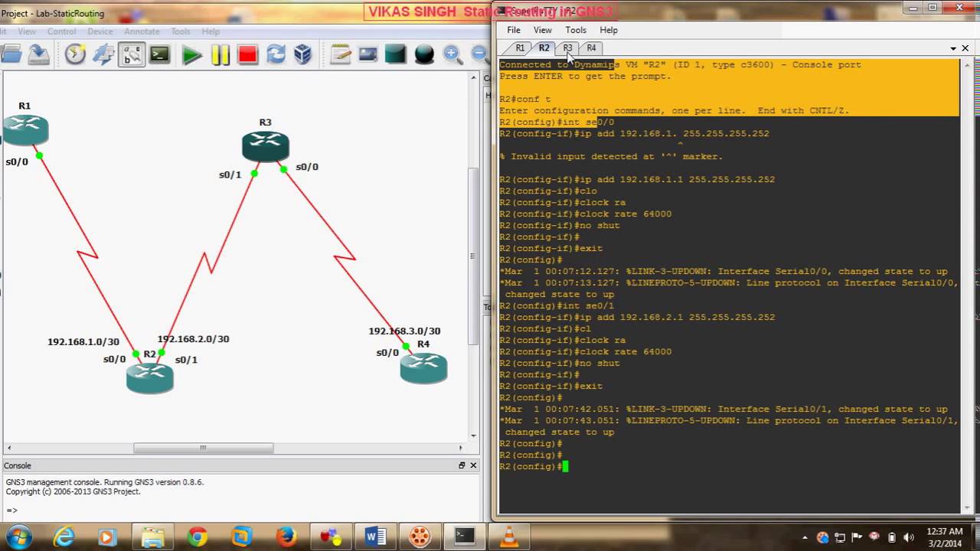Open File menu in SuperPuTTY window
Image resolution: width=980 pixels, height=551 pixels.
click(514, 30)
